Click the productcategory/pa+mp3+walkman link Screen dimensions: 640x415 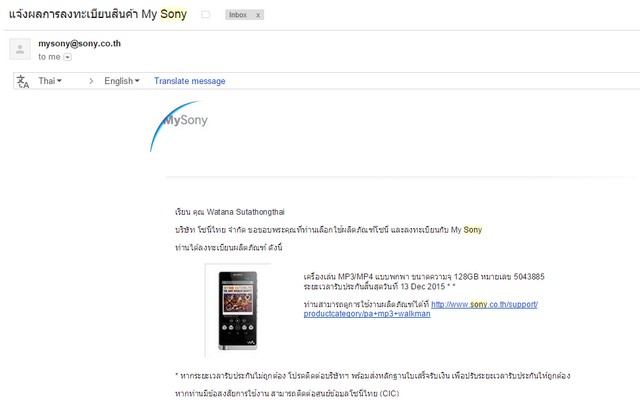367,314
